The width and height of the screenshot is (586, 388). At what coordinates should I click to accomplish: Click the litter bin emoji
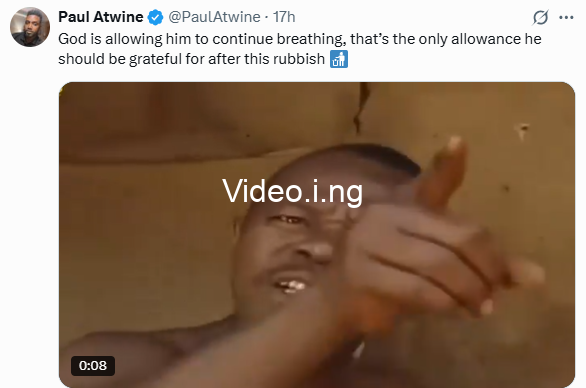click(339, 59)
